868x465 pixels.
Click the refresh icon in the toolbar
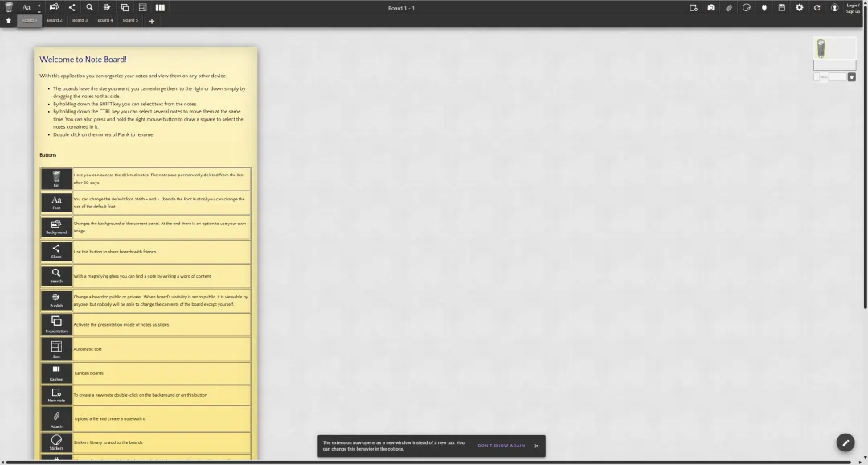(817, 8)
